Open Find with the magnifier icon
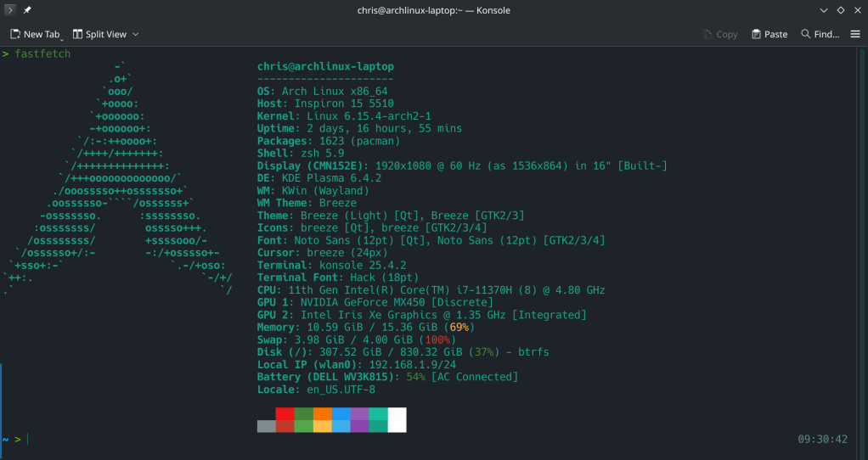This screenshot has width=868, height=460. pyautogui.click(x=806, y=34)
